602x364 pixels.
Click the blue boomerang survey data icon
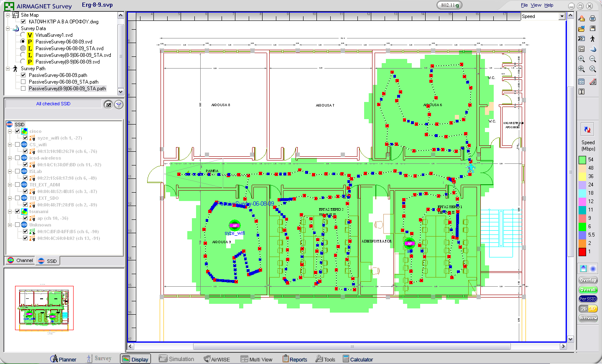[592, 49]
